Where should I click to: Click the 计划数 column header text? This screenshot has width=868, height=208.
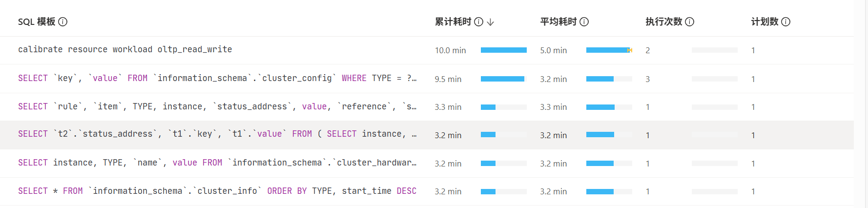pos(765,21)
